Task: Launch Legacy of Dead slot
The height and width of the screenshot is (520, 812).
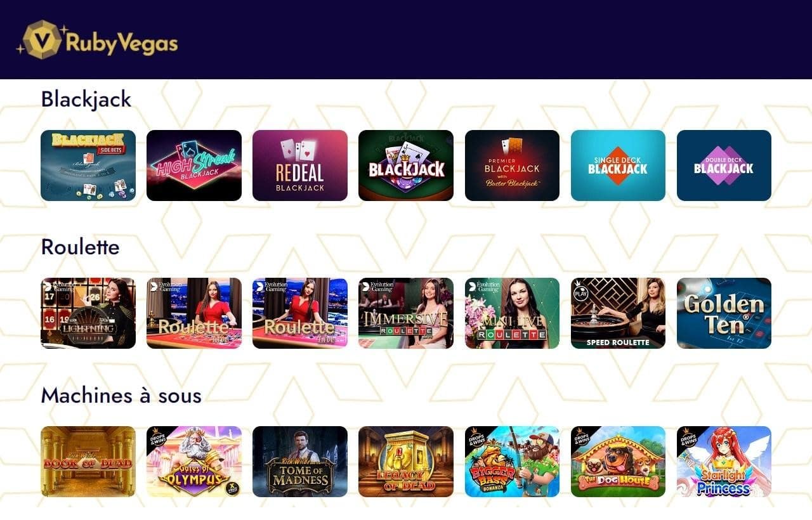Action: (406, 462)
